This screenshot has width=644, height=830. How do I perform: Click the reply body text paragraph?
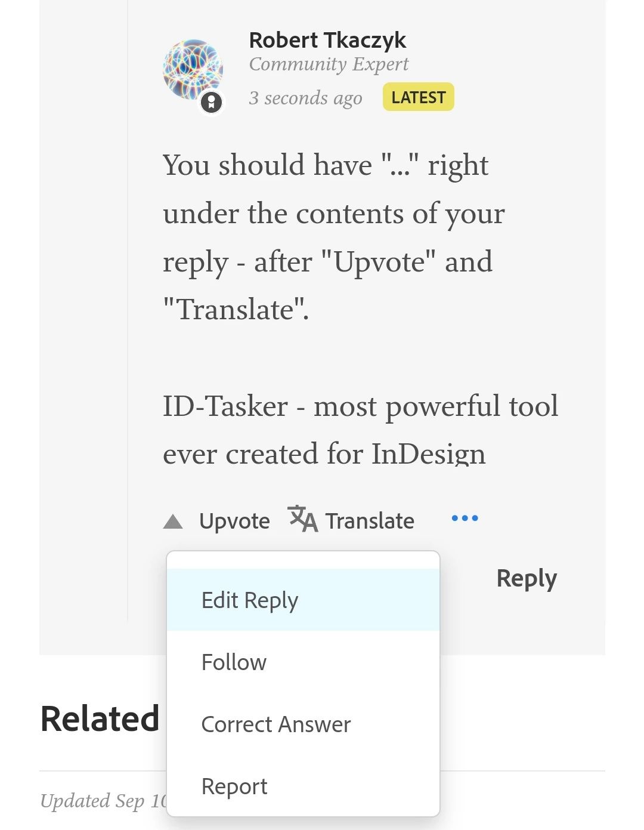pos(334,237)
